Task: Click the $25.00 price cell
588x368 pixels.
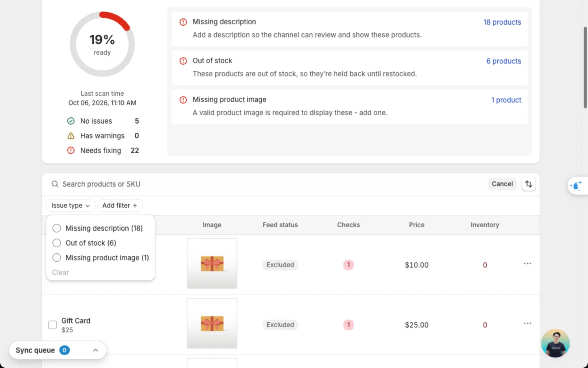Action: click(x=416, y=325)
